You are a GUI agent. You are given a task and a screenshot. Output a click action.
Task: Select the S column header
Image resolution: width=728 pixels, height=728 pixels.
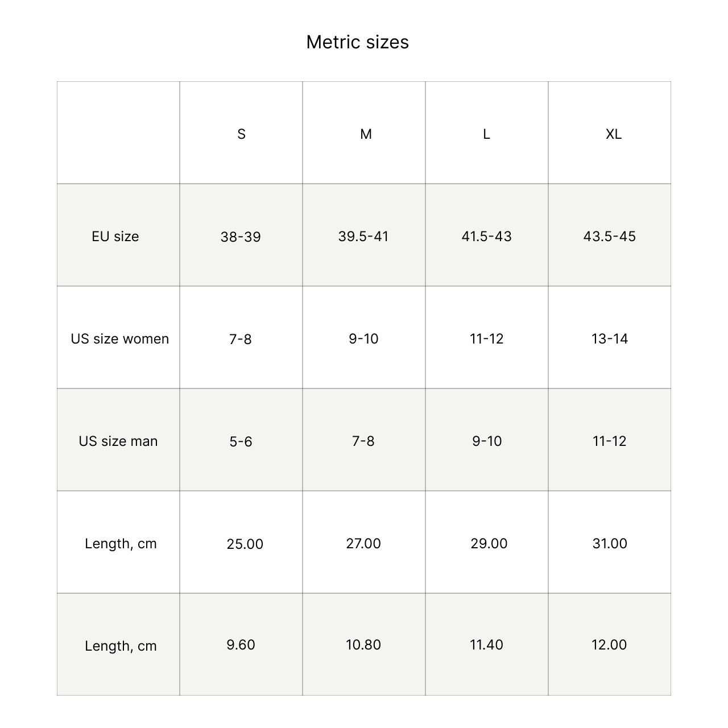(241, 134)
